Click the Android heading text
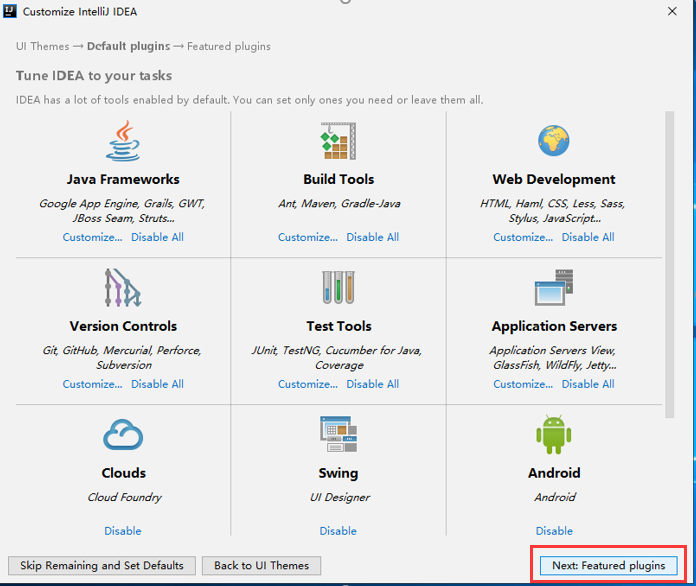The height and width of the screenshot is (586, 696). coord(554,473)
